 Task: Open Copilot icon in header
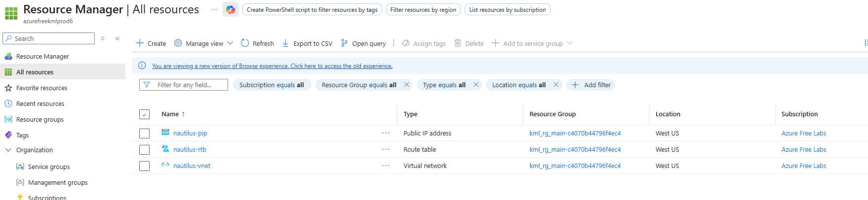pyautogui.click(x=230, y=9)
